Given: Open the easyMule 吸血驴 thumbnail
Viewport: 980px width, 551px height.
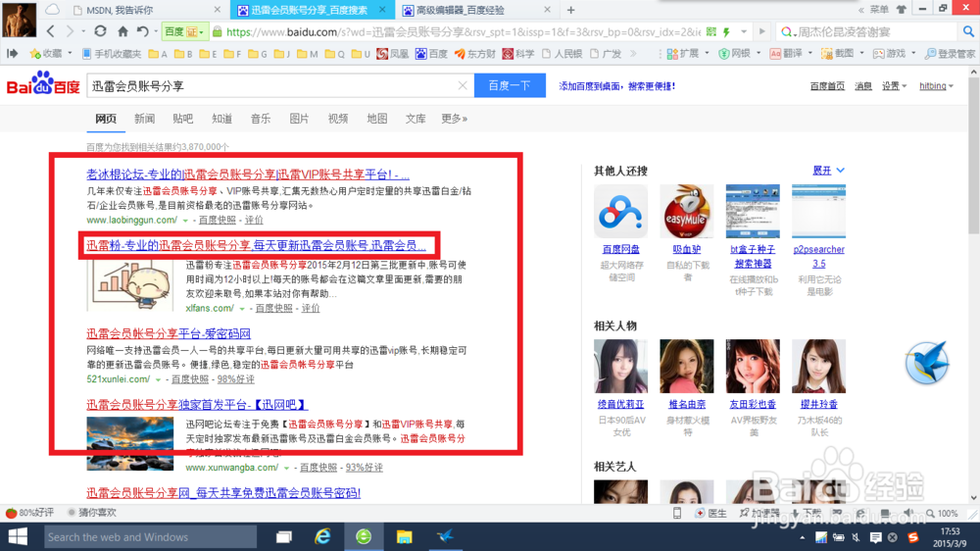Looking at the screenshot, I should click(x=687, y=212).
